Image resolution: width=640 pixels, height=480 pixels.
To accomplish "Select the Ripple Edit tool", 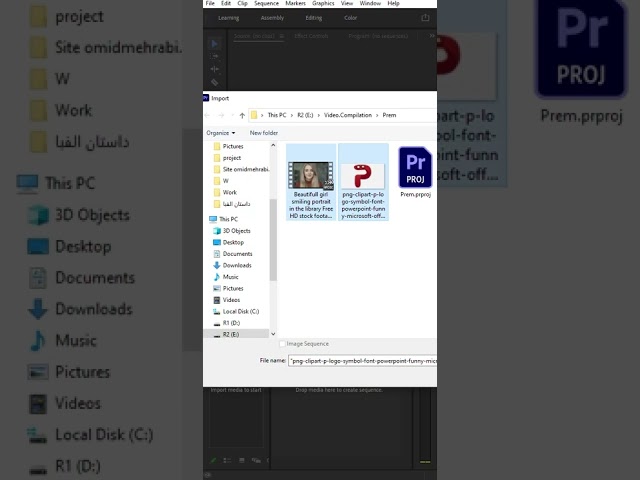I will click(214, 69).
